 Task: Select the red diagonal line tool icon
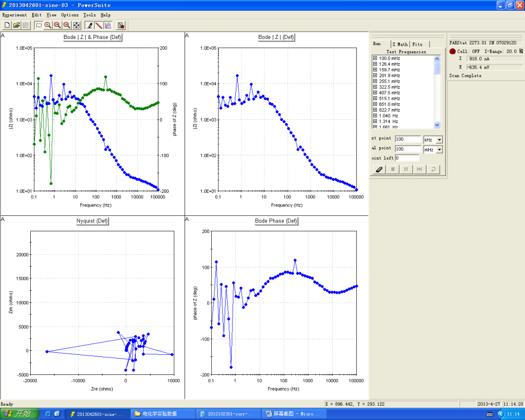tap(99, 25)
